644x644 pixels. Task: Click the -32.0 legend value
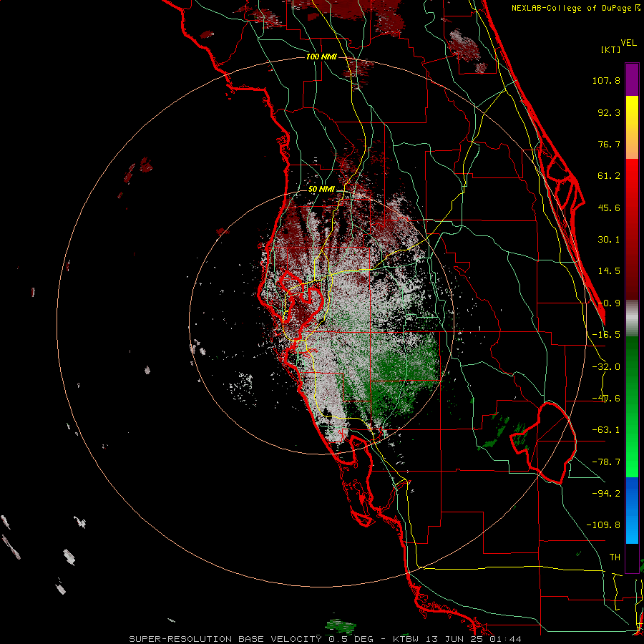pos(606,367)
